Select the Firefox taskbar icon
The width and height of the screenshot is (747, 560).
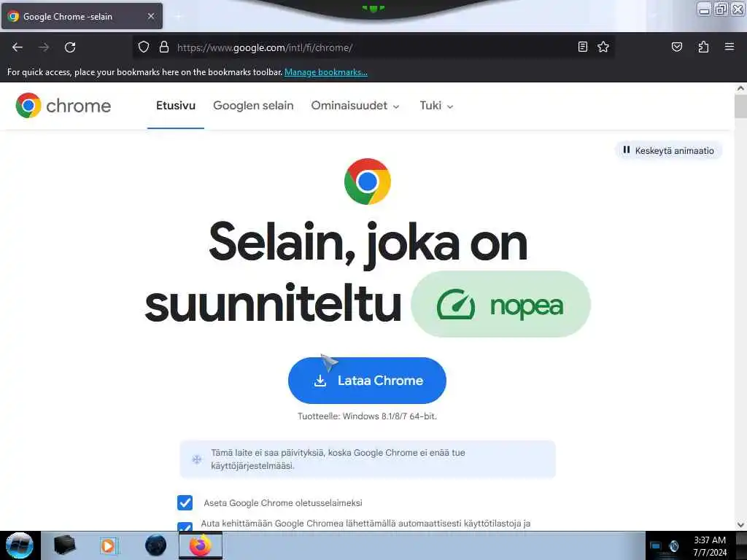[x=201, y=545]
